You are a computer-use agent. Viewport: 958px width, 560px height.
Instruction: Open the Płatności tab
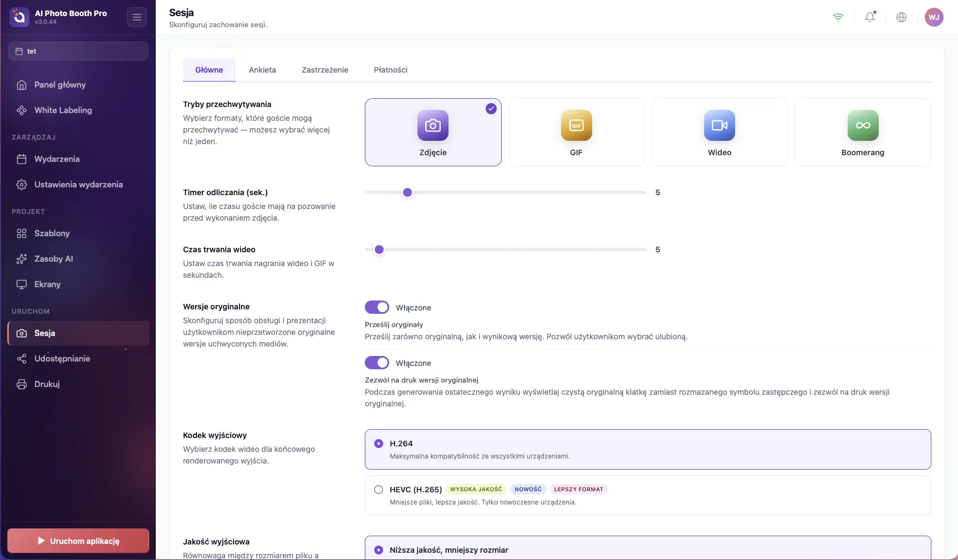tap(391, 70)
